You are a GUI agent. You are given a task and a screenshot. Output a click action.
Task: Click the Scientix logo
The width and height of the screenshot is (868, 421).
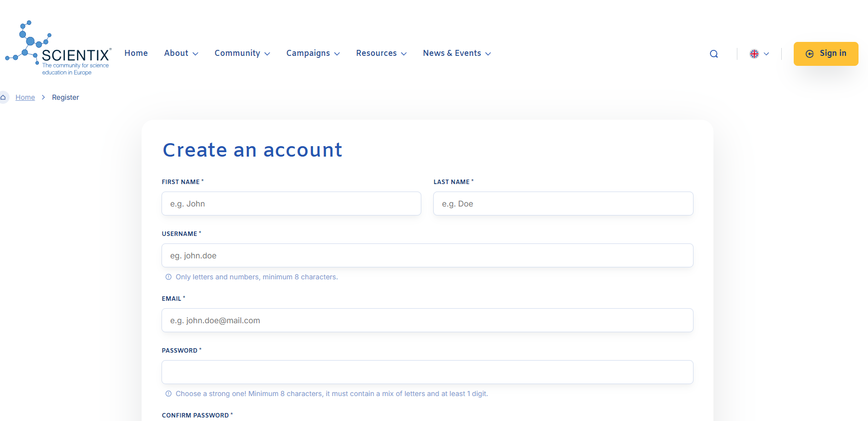pyautogui.click(x=58, y=49)
